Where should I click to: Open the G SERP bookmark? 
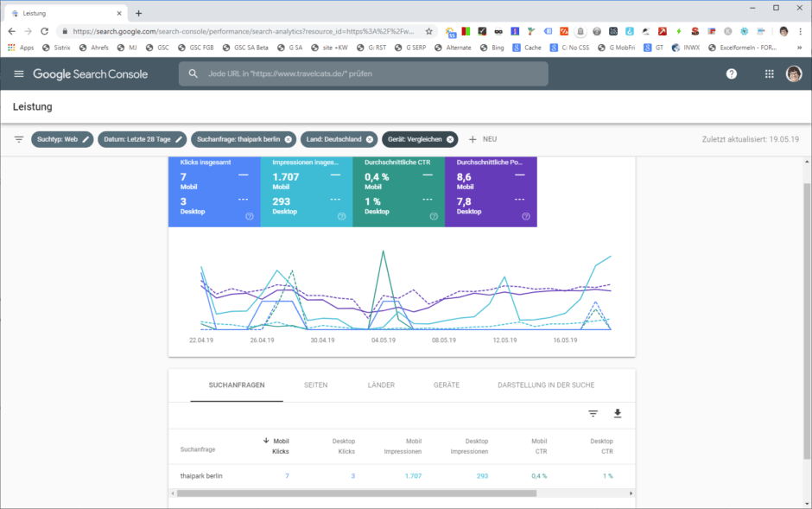[410, 48]
